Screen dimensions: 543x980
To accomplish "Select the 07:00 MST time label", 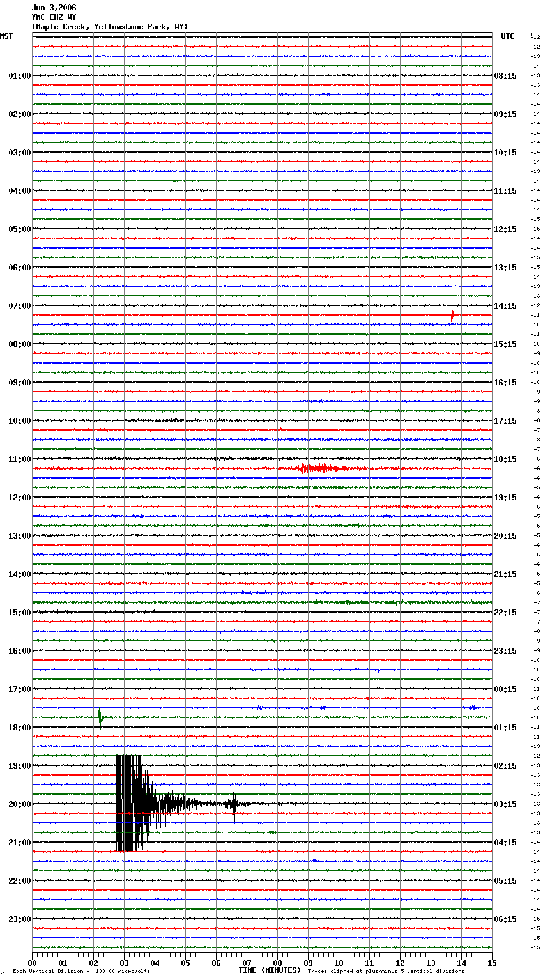I will (x=20, y=306).
